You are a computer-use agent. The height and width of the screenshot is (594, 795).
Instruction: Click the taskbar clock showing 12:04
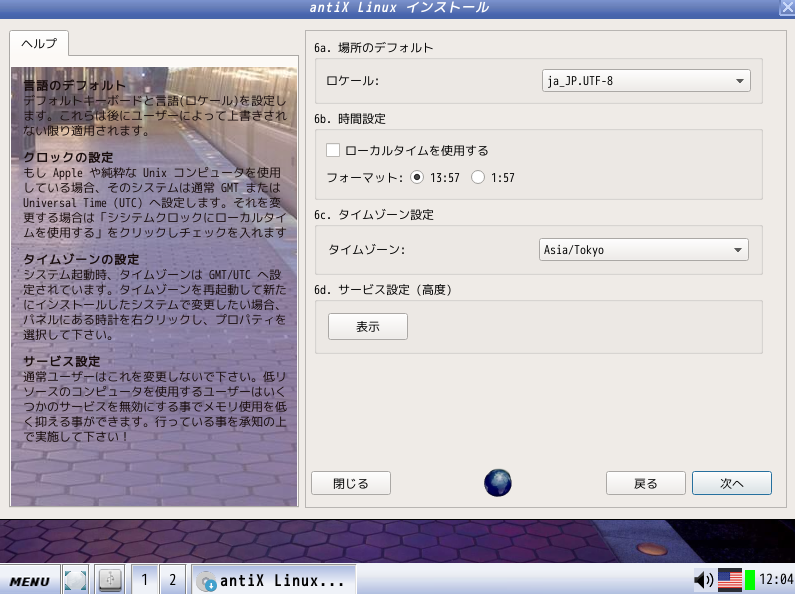pyautogui.click(x=776, y=579)
